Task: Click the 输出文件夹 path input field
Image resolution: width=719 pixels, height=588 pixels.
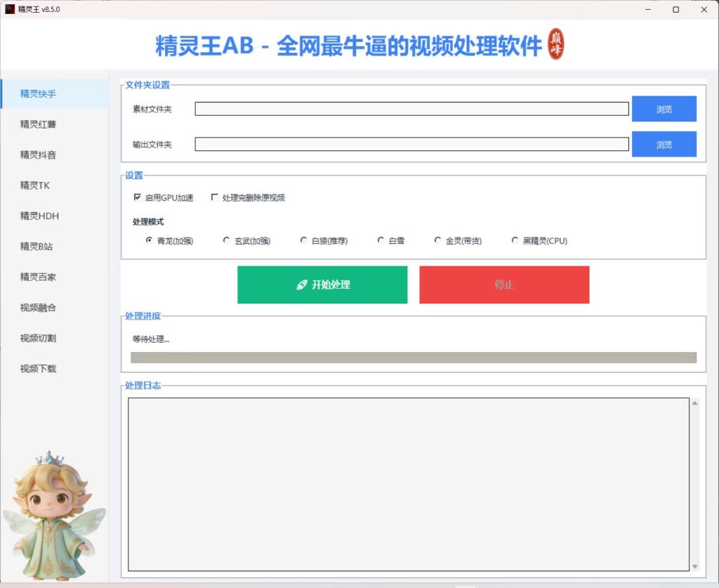Action: 411,144
